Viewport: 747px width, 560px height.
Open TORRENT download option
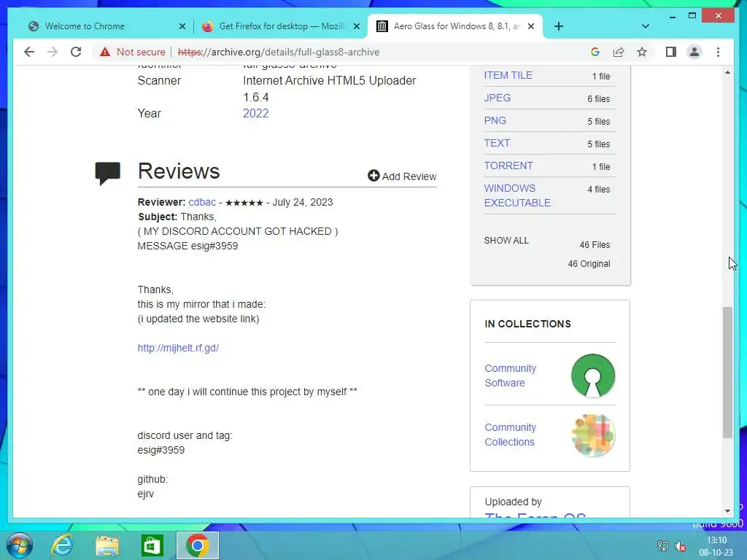coord(508,166)
